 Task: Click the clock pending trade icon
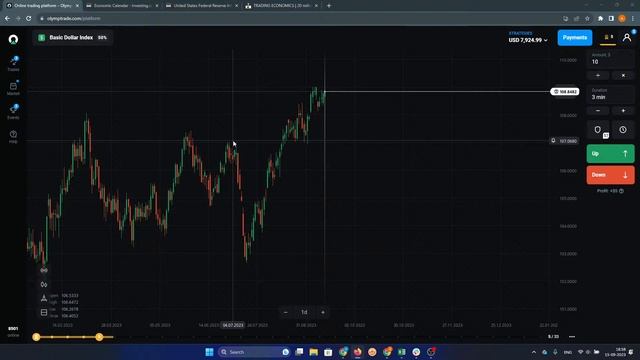point(623,130)
